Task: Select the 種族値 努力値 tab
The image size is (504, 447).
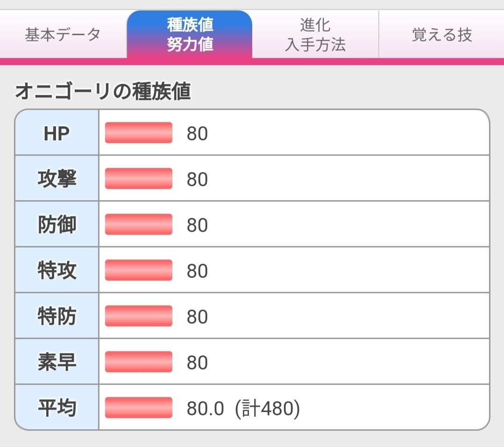Action: 190,35
